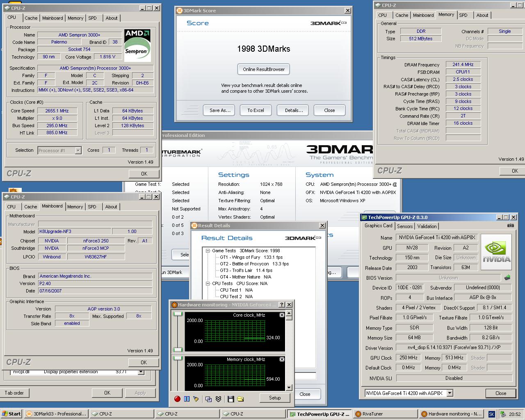Open the Windows Start menu
This screenshot has width=525, height=420.
pyautogui.click(x=11, y=414)
